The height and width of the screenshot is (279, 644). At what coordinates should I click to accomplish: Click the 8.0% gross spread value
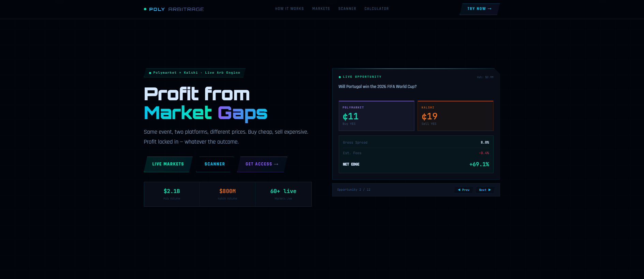pyautogui.click(x=485, y=143)
